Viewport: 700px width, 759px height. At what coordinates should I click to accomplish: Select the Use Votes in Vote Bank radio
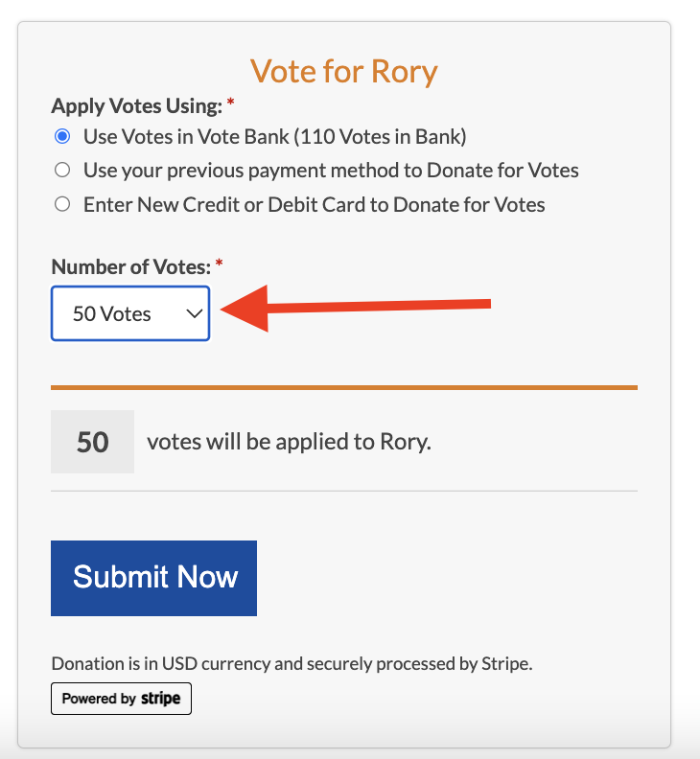click(x=62, y=136)
